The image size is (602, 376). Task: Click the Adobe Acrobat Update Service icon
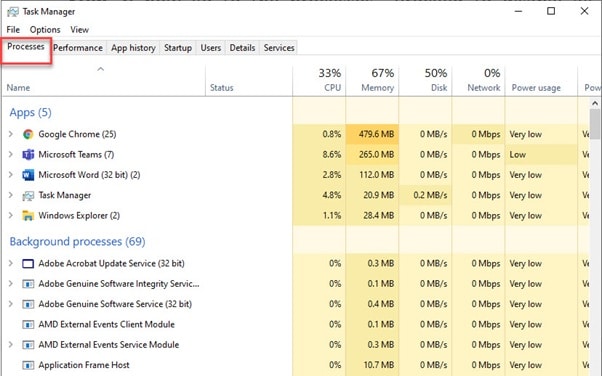[x=28, y=264]
